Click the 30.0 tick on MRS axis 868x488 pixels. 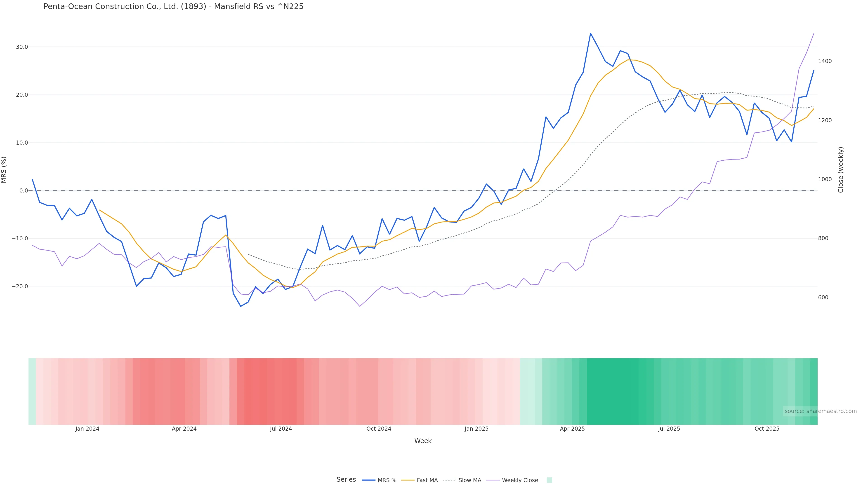coord(22,47)
